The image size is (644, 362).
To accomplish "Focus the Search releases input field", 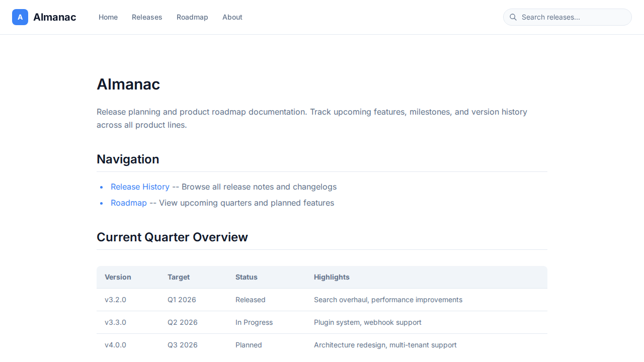I will pyautogui.click(x=574, y=17).
